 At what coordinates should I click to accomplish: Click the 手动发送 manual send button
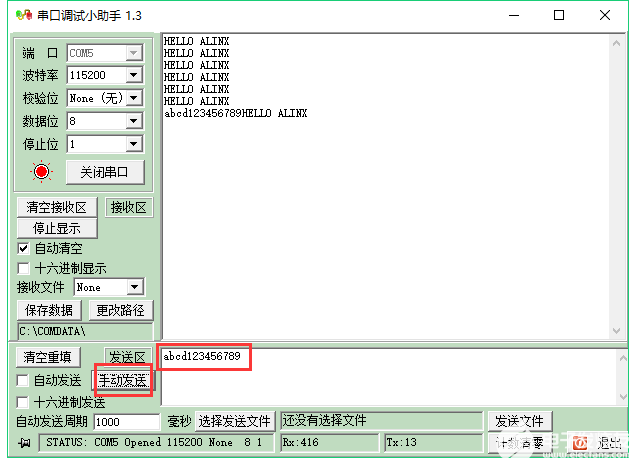coord(123,381)
